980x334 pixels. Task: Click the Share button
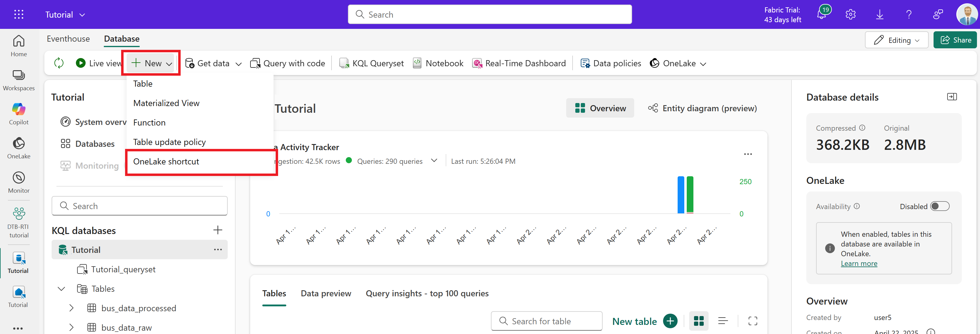(x=956, y=40)
